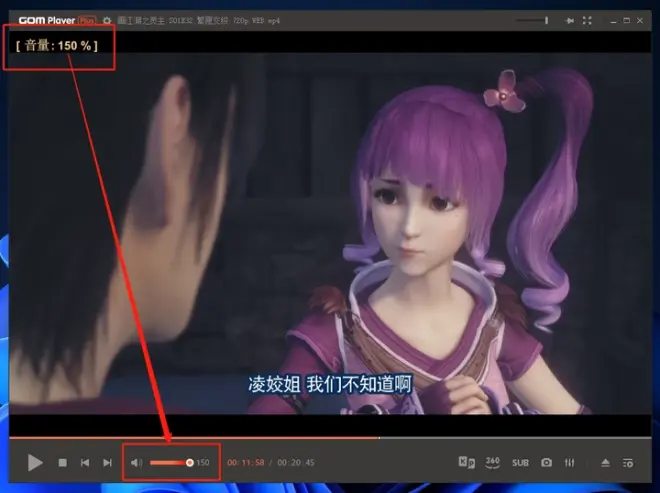Maximize the GOM Player window

[x=627, y=20]
